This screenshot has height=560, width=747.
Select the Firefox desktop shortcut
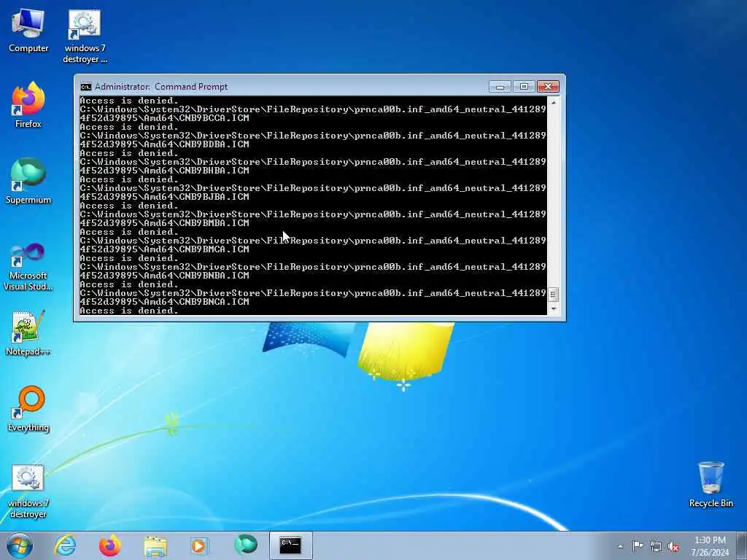click(28, 105)
